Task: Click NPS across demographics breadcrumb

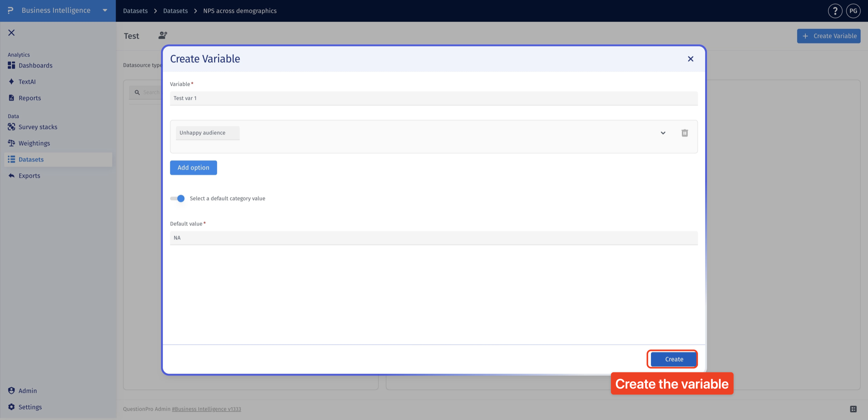Action: tap(240, 11)
